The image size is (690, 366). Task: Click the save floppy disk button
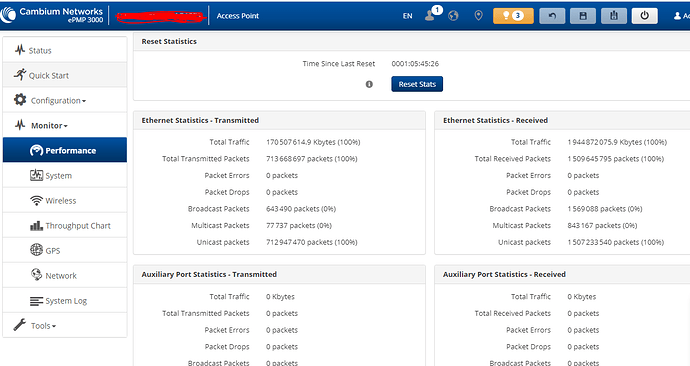point(583,16)
